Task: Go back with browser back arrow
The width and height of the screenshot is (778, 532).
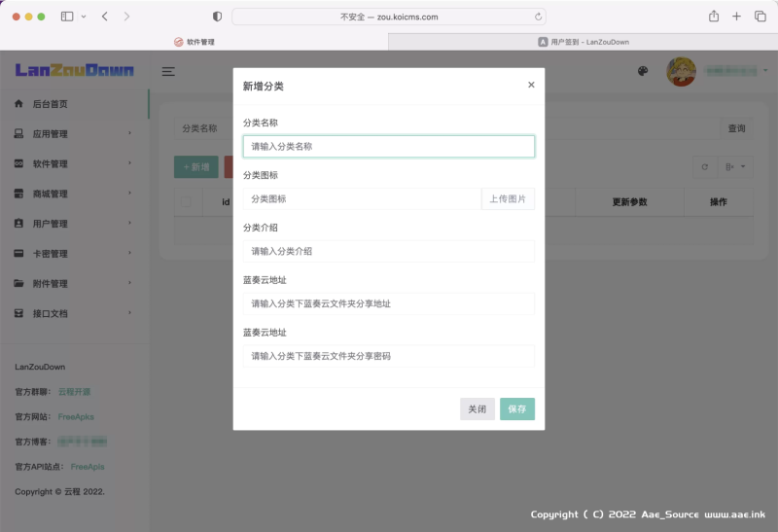Action: 105,17
